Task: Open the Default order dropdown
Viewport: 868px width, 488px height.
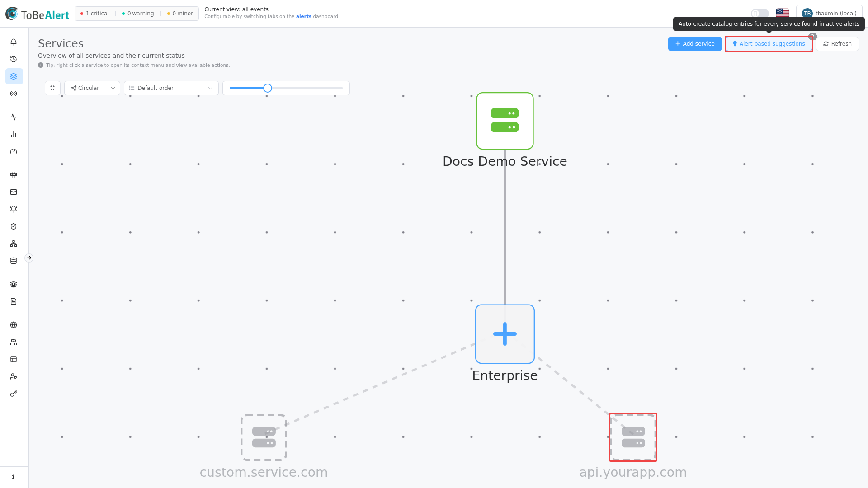Action: point(171,88)
